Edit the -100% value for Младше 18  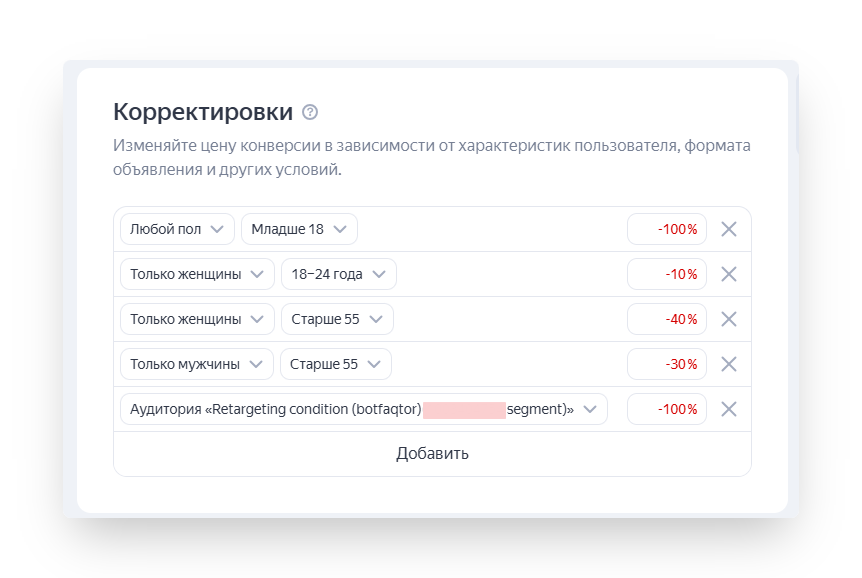[667, 229]
